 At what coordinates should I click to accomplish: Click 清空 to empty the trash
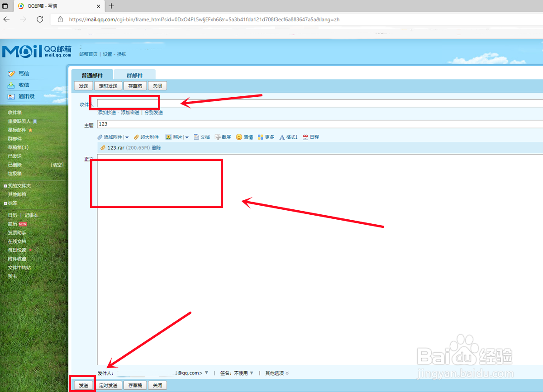click(57, 165)
